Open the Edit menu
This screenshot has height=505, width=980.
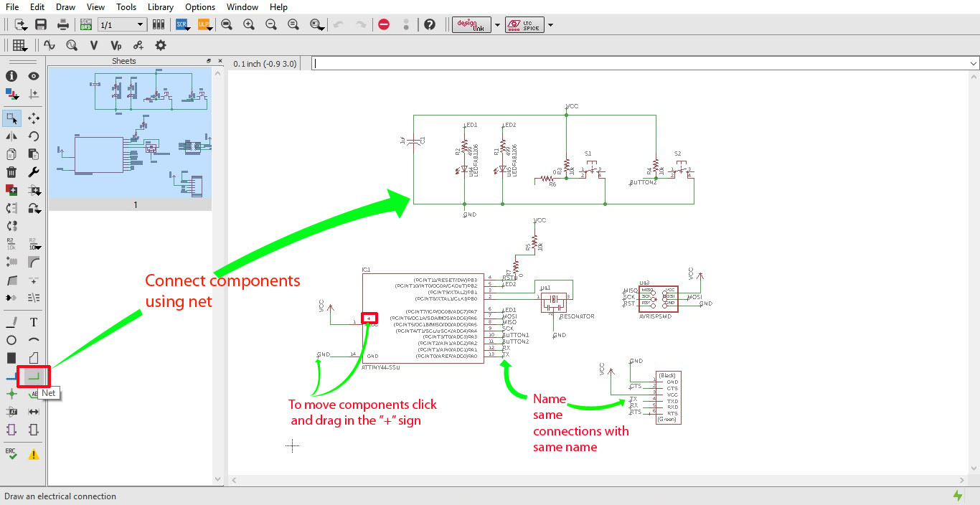tap(37, 6)
